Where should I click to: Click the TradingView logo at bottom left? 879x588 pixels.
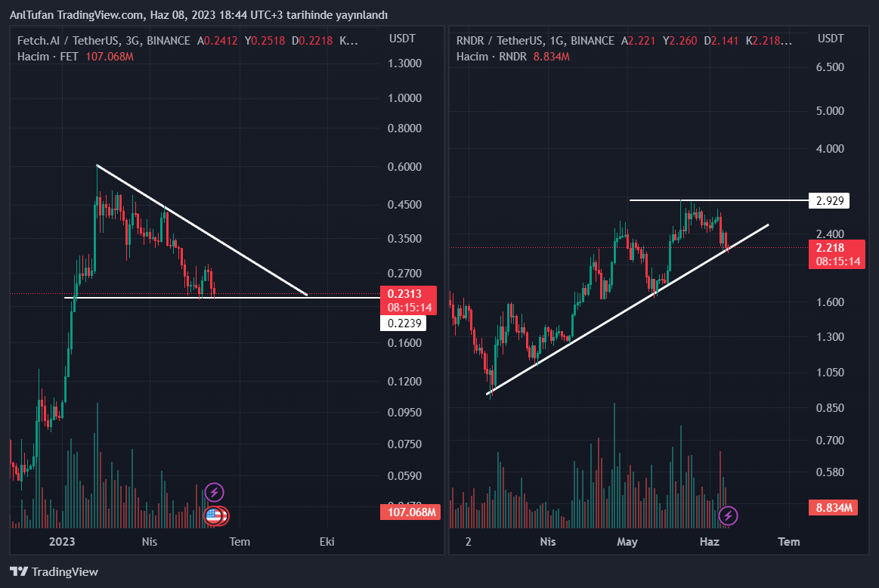pyautogui.click(x=54, y=572)
